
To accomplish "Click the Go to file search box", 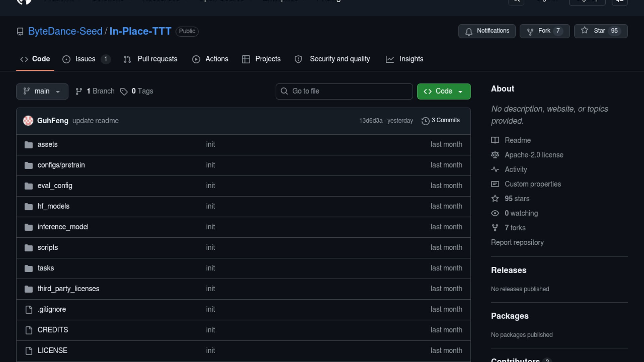I will 344,91.
